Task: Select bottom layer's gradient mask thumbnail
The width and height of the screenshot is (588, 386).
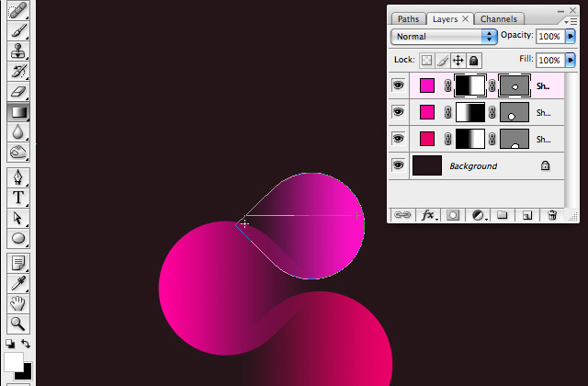Action: click(x=470, y=139)
